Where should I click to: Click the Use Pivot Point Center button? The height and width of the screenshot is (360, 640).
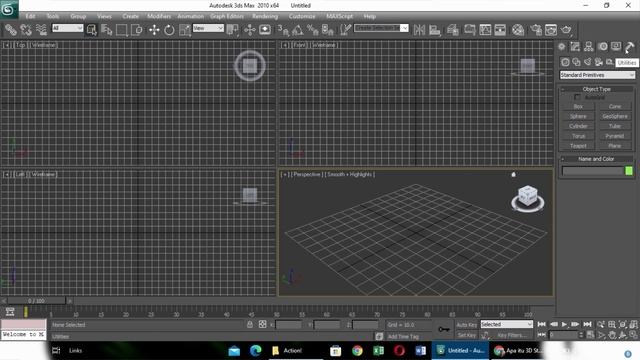pyautogui.click(x=233, y=30)
